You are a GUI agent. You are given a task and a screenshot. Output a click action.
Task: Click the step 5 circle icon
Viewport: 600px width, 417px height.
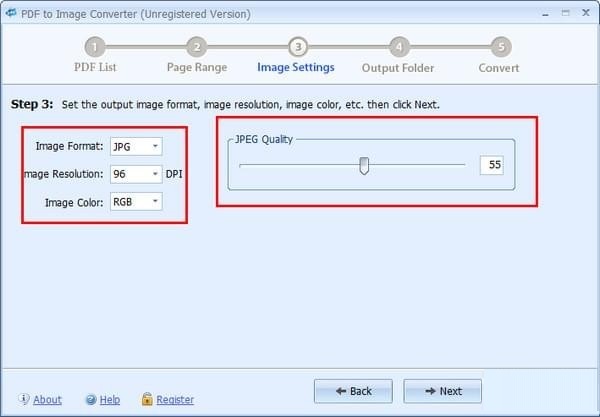pos(501,47)
